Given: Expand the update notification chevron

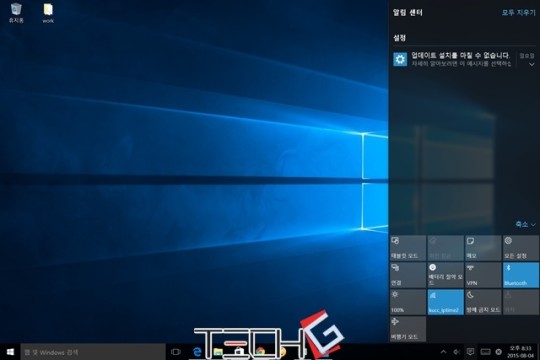Looking at the screenshot, I should (532, 64).
